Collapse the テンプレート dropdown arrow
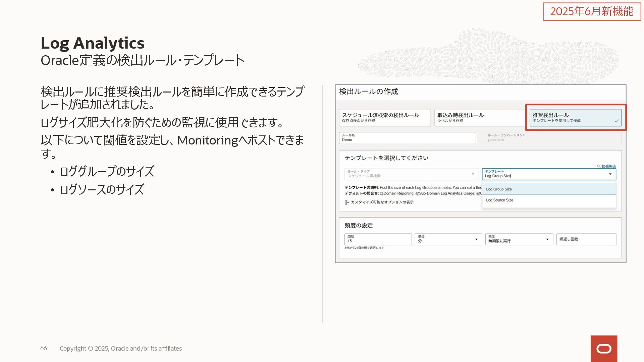This screenshot has width=644, height=362. 610,174
